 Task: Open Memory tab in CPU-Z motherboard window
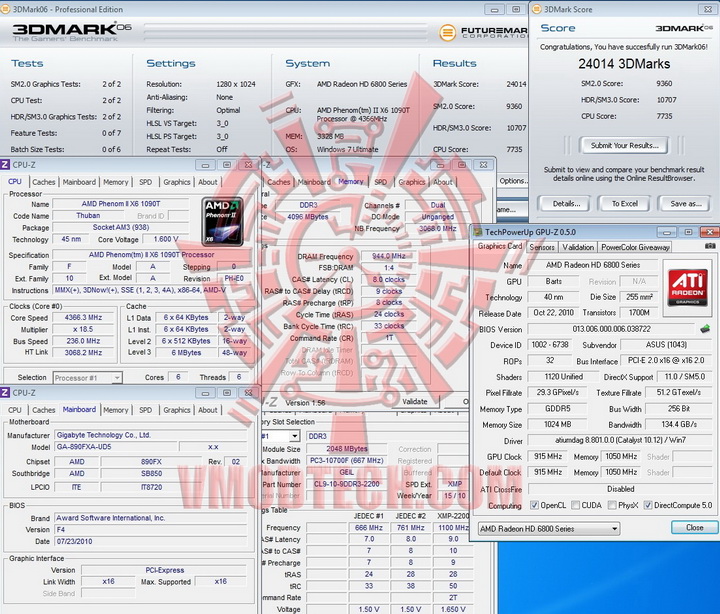(116, 410)
